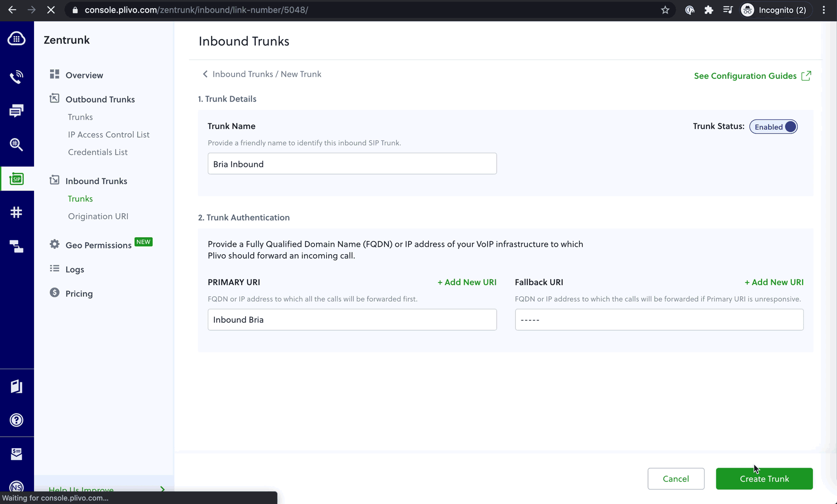Click the Create Trunk button
This screenshot has height=504, width=837.
[764, 479]
